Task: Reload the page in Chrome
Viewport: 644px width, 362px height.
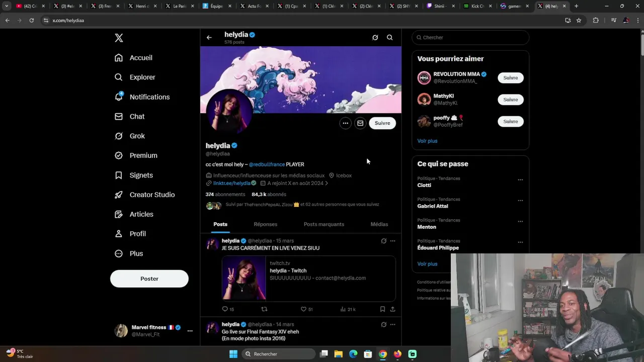Action: pyautogui.click(x=31, y=20)
